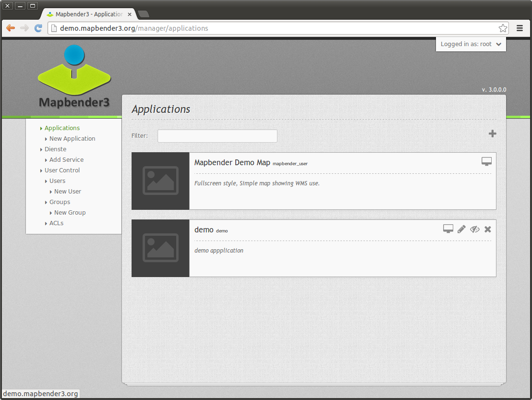Close the Mapbender3 browser tab
Image resolution: width=532 pixels, height=400 pixels.
130,14
